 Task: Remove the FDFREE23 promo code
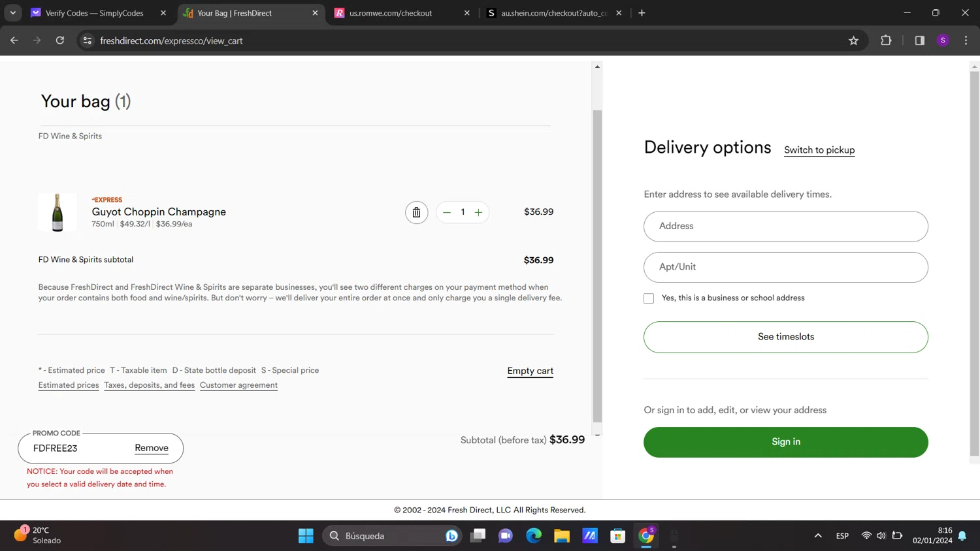pyautogui.click(x=152, y=448)
